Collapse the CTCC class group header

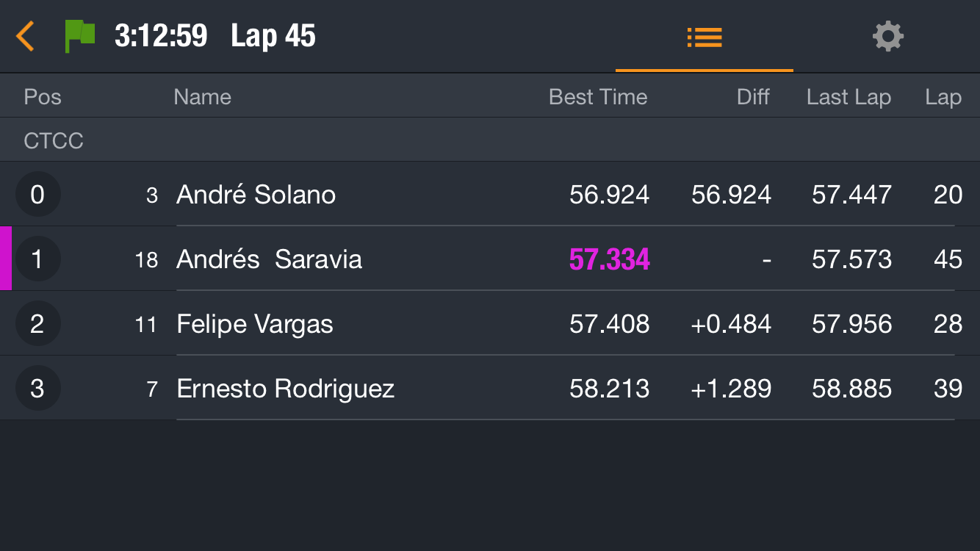coord(490,140)
